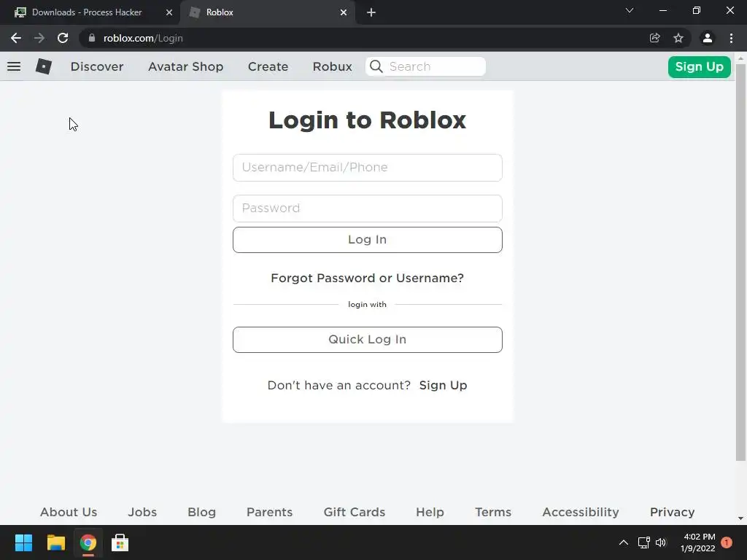Click the Quick Log In button
This screenshot has height=560, width=747.
click(x=368, y=340)
